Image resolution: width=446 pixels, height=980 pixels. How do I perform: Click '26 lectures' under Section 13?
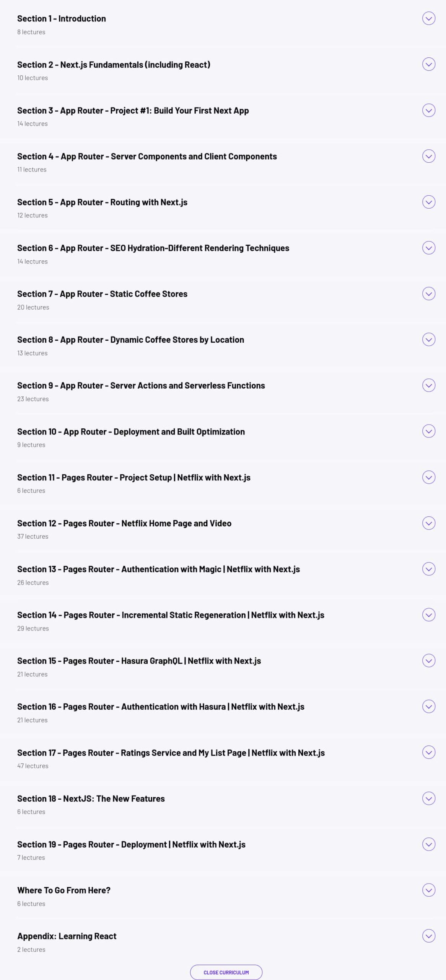33,582
